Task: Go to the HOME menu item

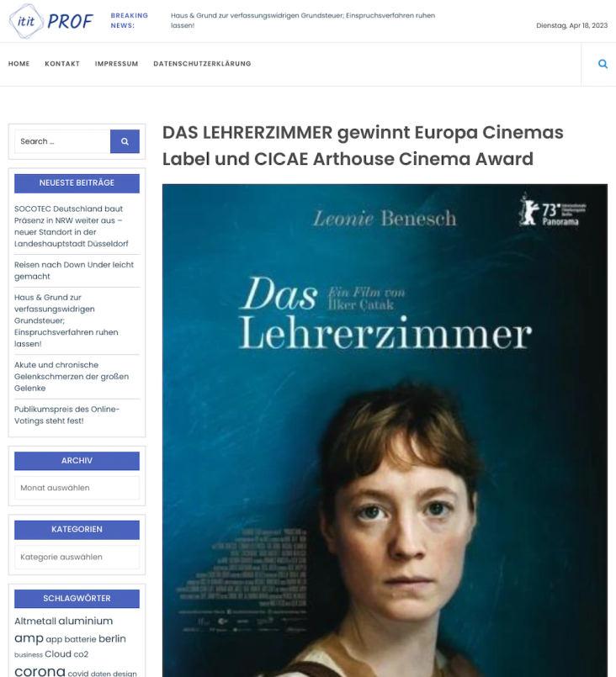Action: (x=19, y=63)
